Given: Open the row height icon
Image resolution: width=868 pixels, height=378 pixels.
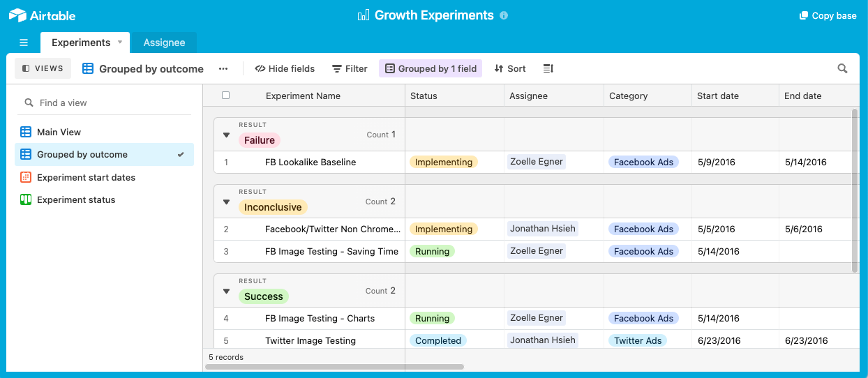Looking at the screenshot, I should 548,68.
